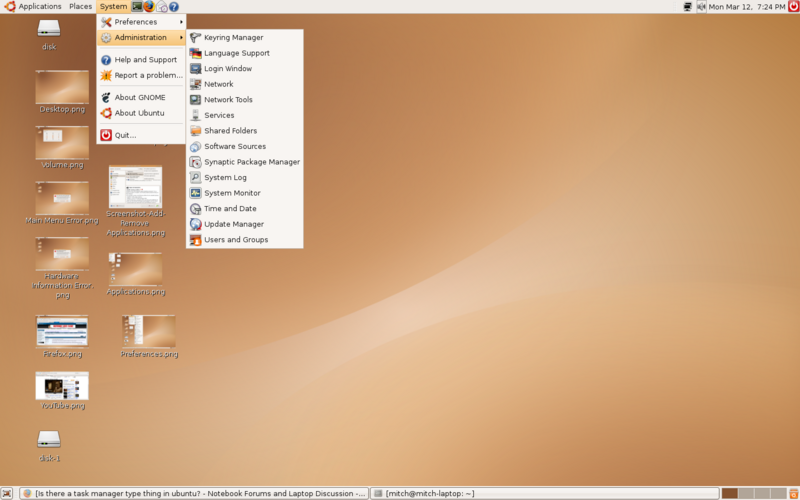Click the blue help launcher icon

click(174, 7)
